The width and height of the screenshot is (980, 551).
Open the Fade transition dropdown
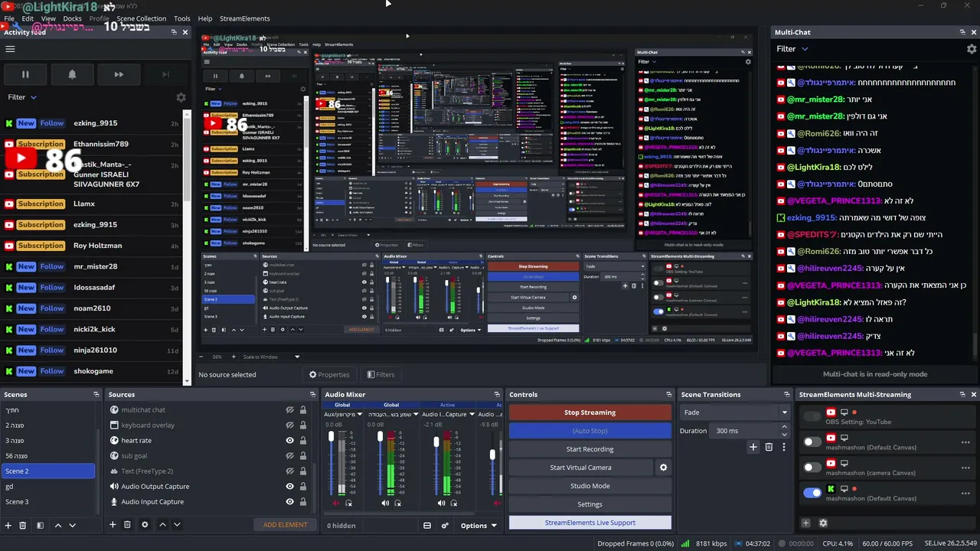coord(734,412)
